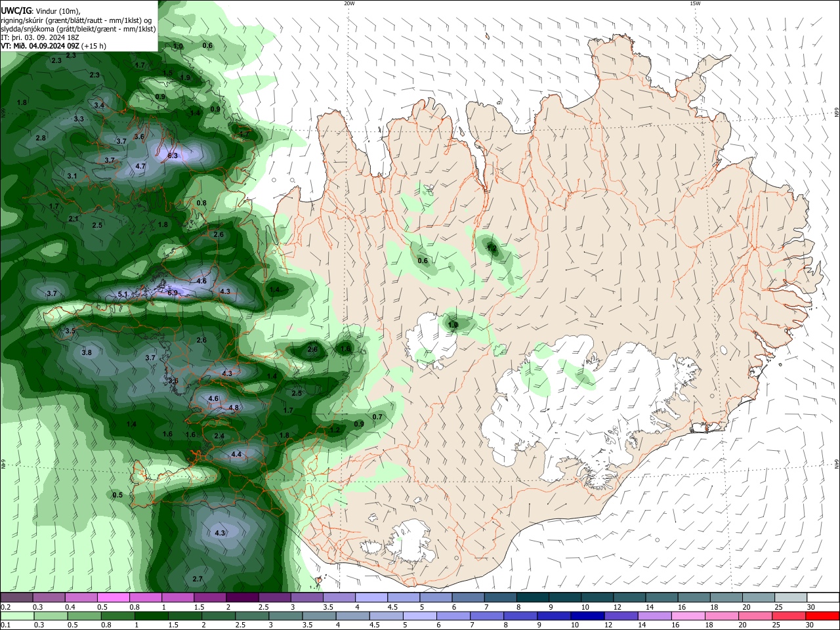This screenshot has height=630, width=840.
Task: Click the 3.4 precipitation value on the map
Action: [99, 105]
